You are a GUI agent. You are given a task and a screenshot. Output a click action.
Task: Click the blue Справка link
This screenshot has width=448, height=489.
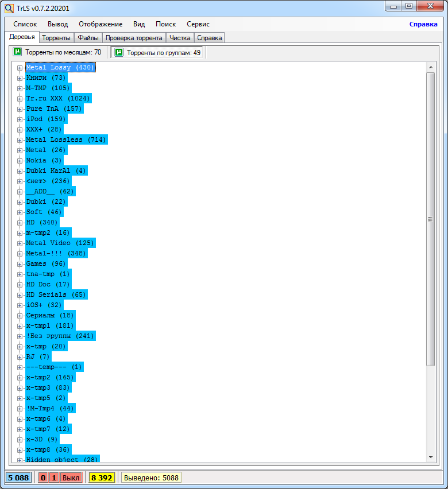(x=423, y=24)
